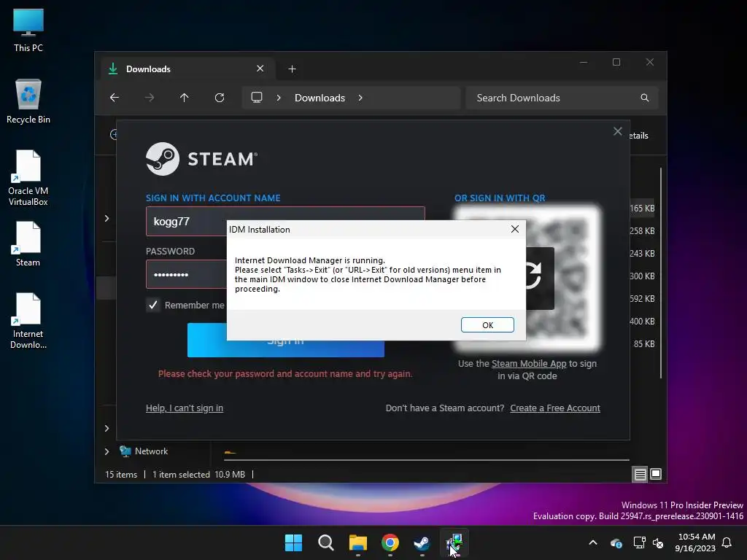Expand the chevron after the PC icon
This screenshot has height=560, width=747.
click(279, 98)
